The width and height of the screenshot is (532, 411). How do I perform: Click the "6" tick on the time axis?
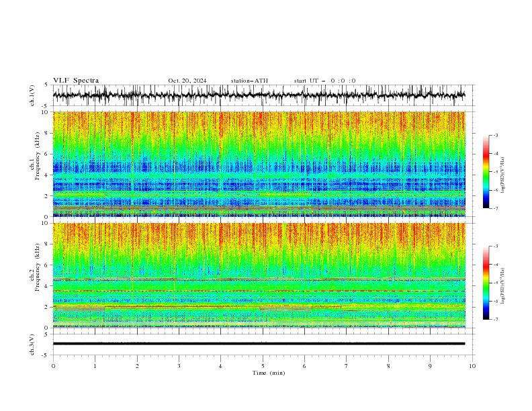point(304,366)
